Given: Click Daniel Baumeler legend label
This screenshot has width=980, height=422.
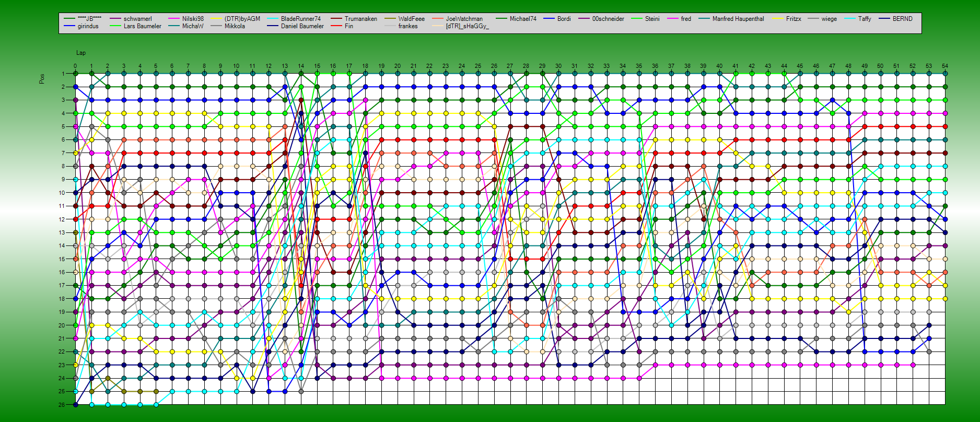Looking at the screenshot, I should pyautogui.click(x=302, y=26).
